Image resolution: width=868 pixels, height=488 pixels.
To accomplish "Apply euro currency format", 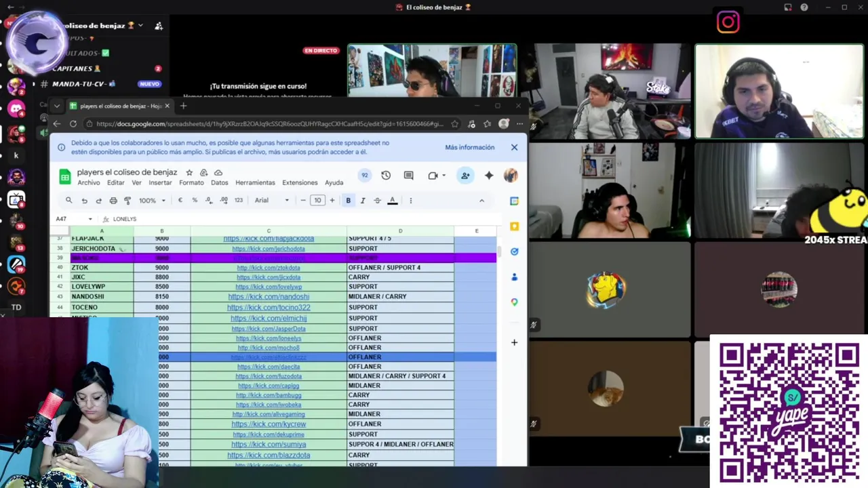I will pyautogui.click(x=180, y=201).
